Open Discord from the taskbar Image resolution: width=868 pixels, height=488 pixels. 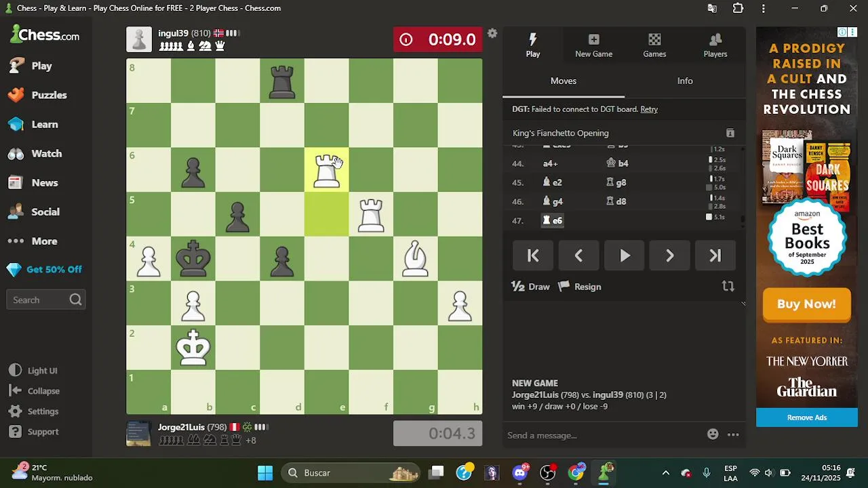pyautogui.click(x=520, y=472)
